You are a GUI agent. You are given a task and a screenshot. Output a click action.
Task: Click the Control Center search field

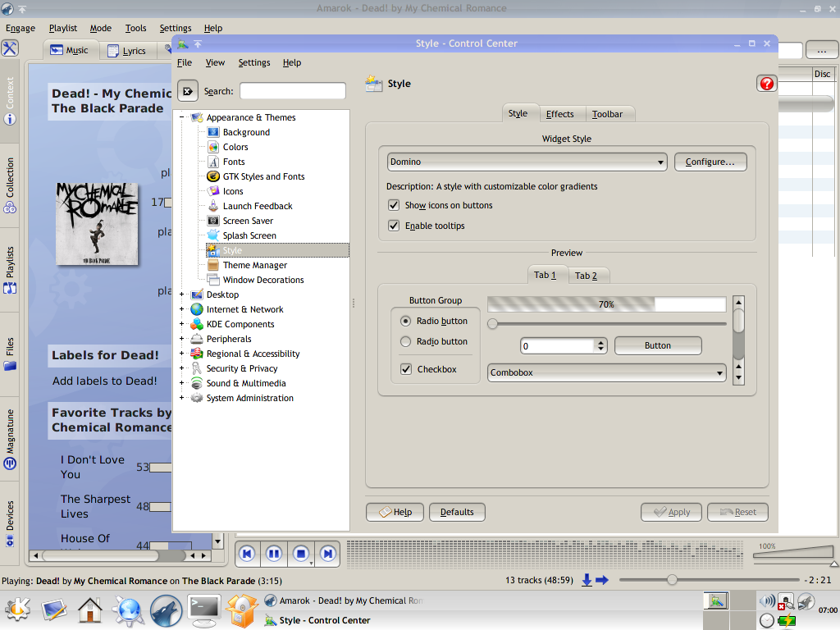click(x=293, y=91)
